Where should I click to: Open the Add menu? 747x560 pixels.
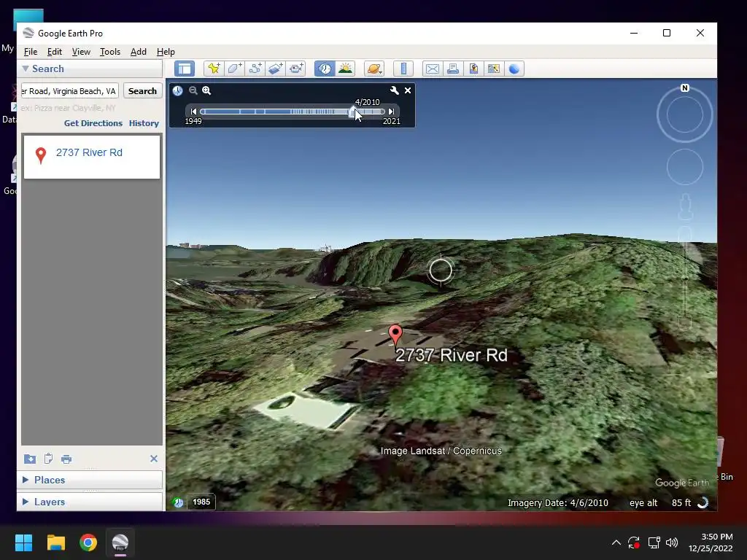tap(139, 52)
